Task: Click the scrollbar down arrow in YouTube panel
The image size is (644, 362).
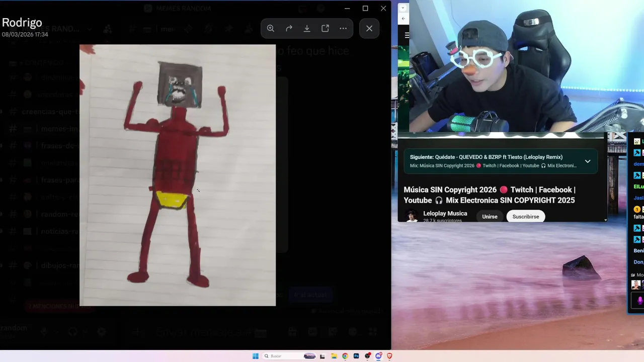Action: pos(605,220)
